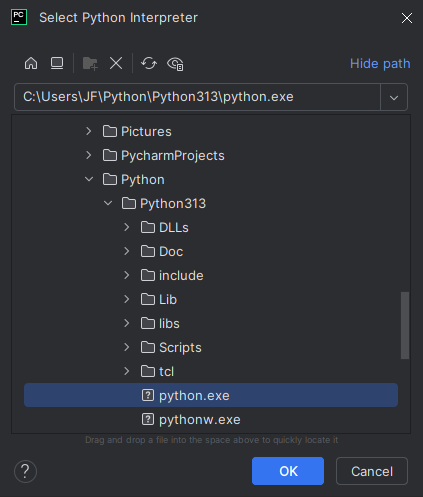The width and height of the screenshot is (423, 497).
Task: Refresh the file tree
Action: [x=149, y=63]
